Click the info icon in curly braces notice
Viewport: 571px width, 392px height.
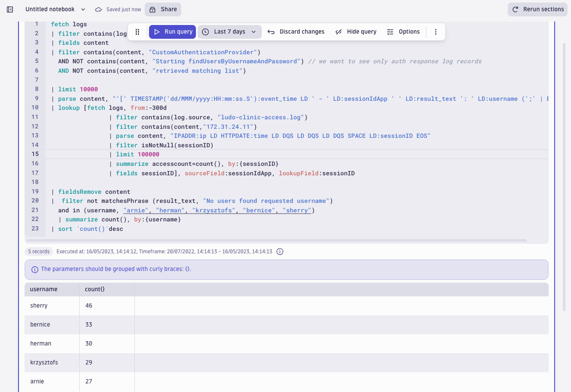tap(35, 270)
